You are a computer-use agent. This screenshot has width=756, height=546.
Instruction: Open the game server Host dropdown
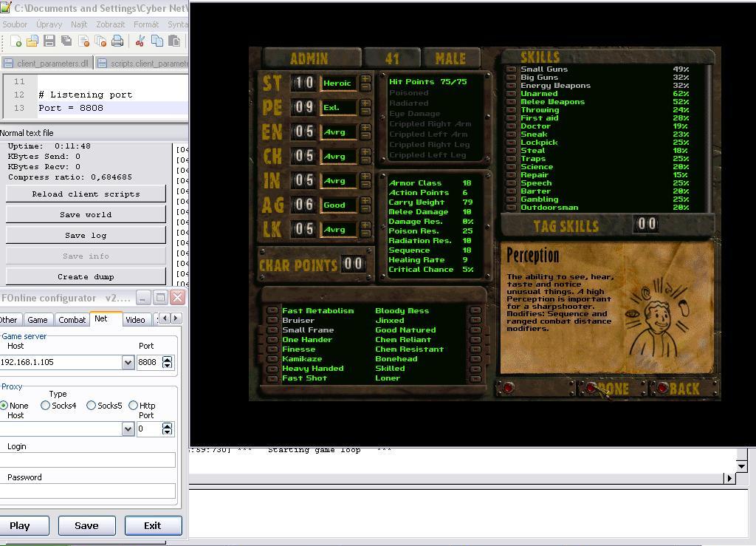pyautogui.click(x=128, y=362)
